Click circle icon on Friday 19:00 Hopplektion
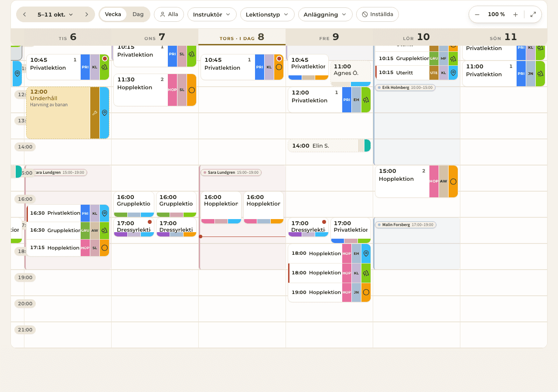Image resolution: width=558 pixels, height=392 pixels. [x=366, y=292]
